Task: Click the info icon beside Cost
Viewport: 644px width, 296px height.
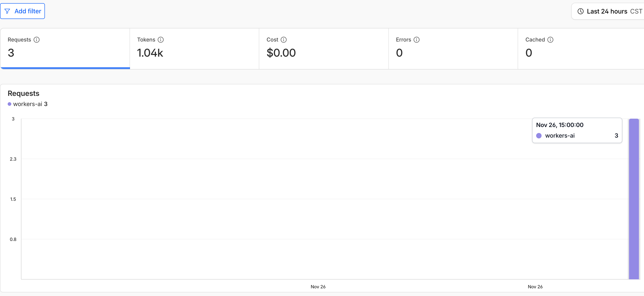Action: (283, 40)
